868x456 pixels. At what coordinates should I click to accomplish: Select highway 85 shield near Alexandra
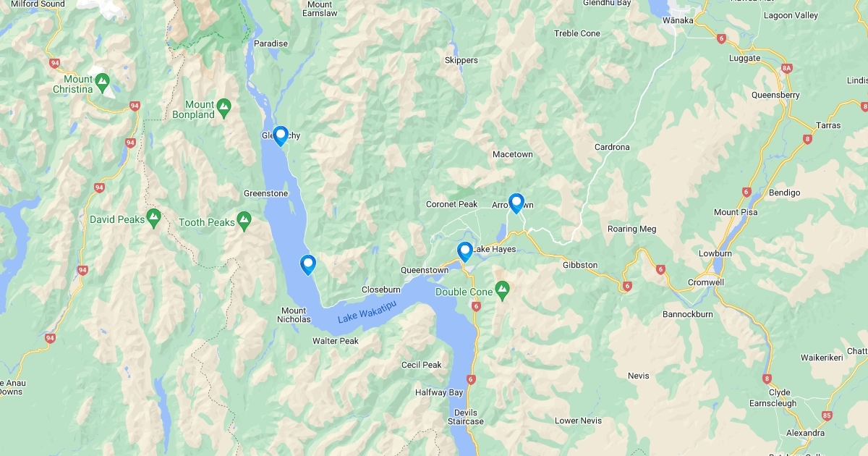827,415
